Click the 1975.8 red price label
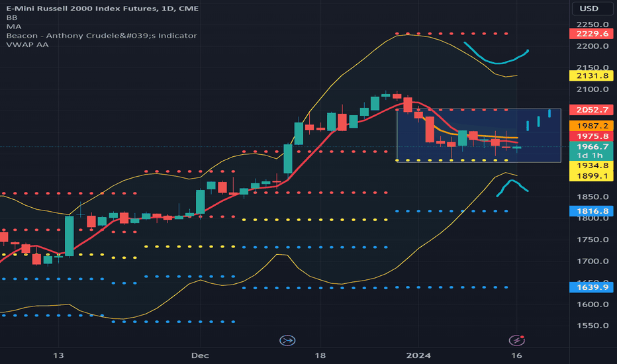Screen dimensions: 617x364 (x=591, y=136)
